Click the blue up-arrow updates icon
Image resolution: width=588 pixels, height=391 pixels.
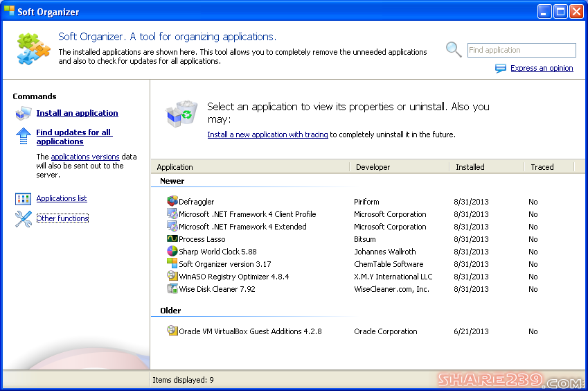pyautogui.click(x=24, y=136)
